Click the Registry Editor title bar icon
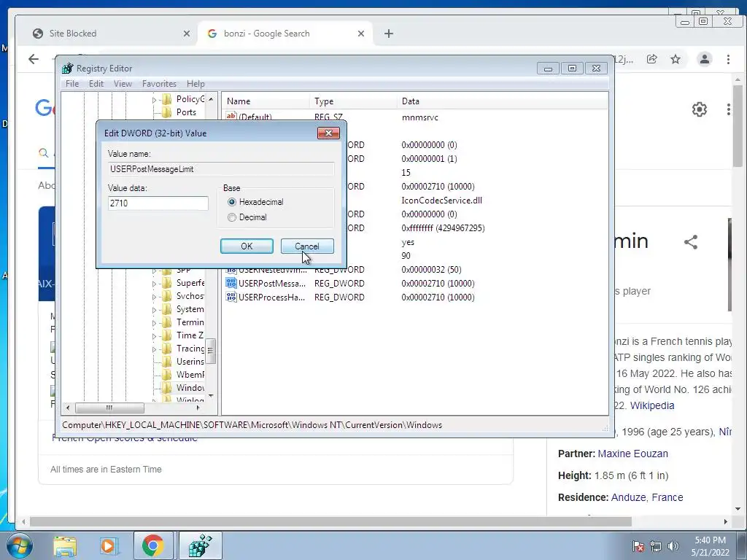Viewport: 747px width, 560px height. 68,68
